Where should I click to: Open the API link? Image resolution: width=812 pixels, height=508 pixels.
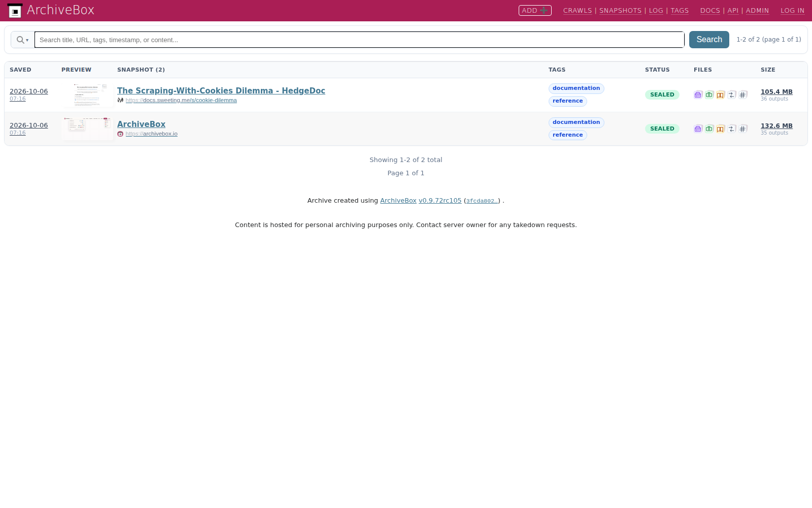(733, 11)
